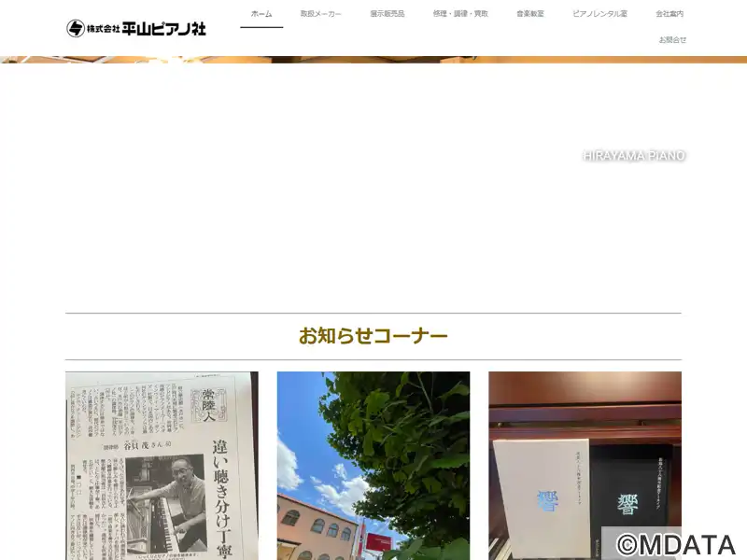Image resolution: width=747 pixels, height=560 pixels.
Task: Select the 音楽教室 menu item
Action: 530,14
